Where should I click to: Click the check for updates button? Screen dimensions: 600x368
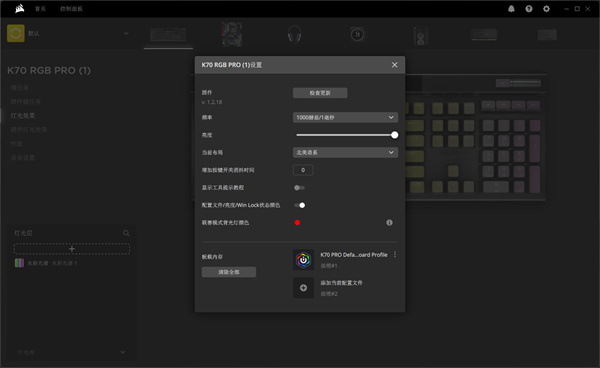(x=320, y=93)
